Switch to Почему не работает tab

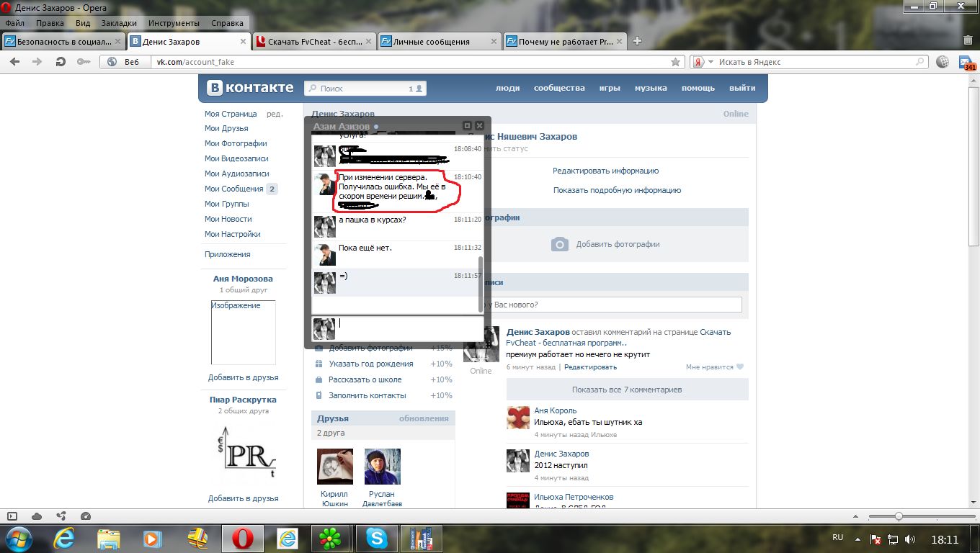(565, 42)
